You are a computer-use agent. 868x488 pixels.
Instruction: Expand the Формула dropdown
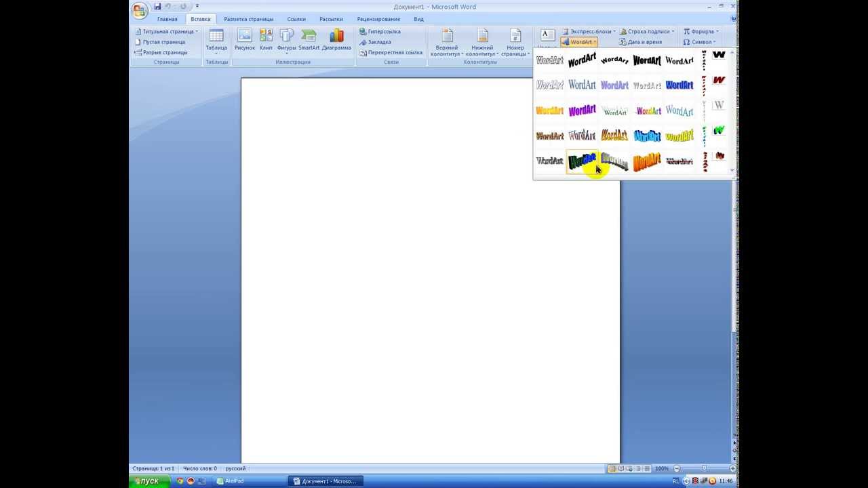pyautogui.click(x=701, y=31)
